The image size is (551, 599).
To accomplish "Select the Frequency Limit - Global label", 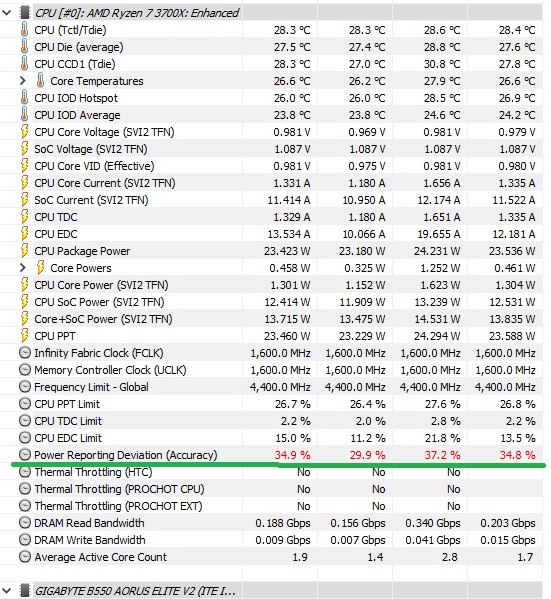I will pyautogui.click(x=91, y=387).
